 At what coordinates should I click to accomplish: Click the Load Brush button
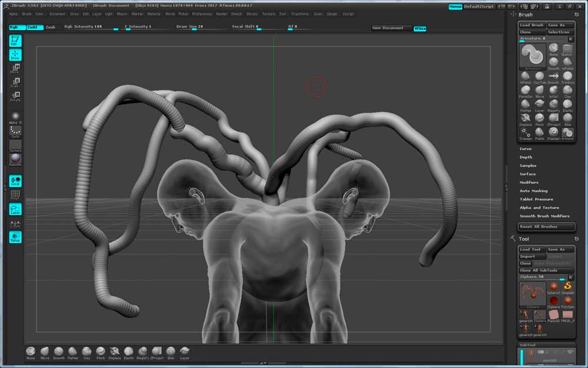pyautogui.click(x=532, y=25)
